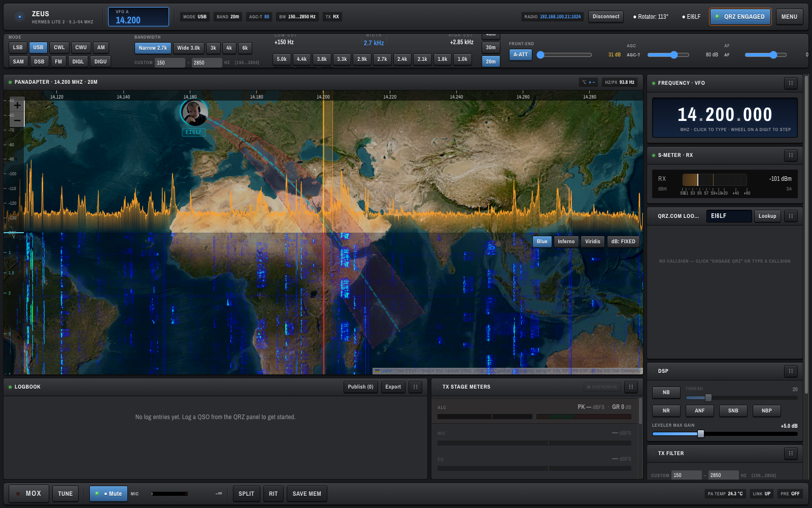Click dB: FIXED scale button
Screen dimensions: 812x508
623,242
